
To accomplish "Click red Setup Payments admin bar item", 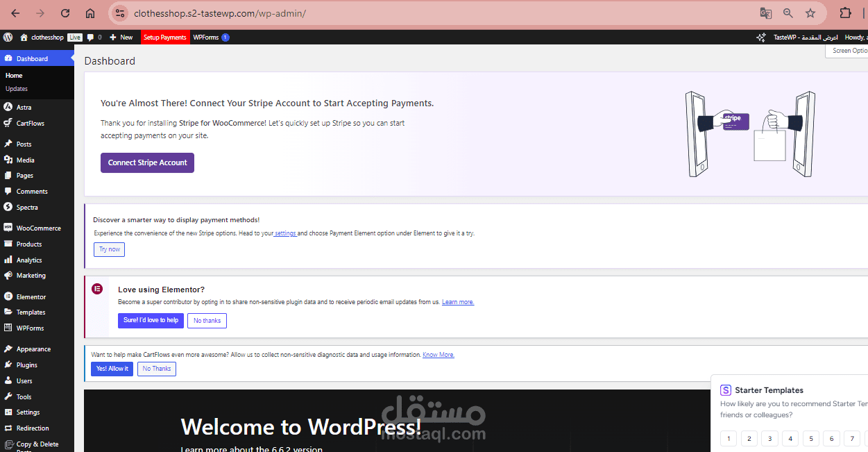I will click(164, 37).
